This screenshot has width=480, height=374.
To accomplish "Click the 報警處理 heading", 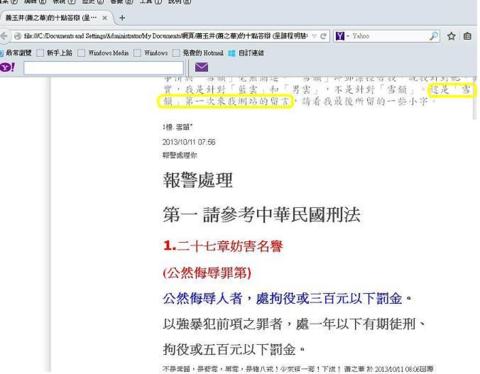I will point(198,180).
